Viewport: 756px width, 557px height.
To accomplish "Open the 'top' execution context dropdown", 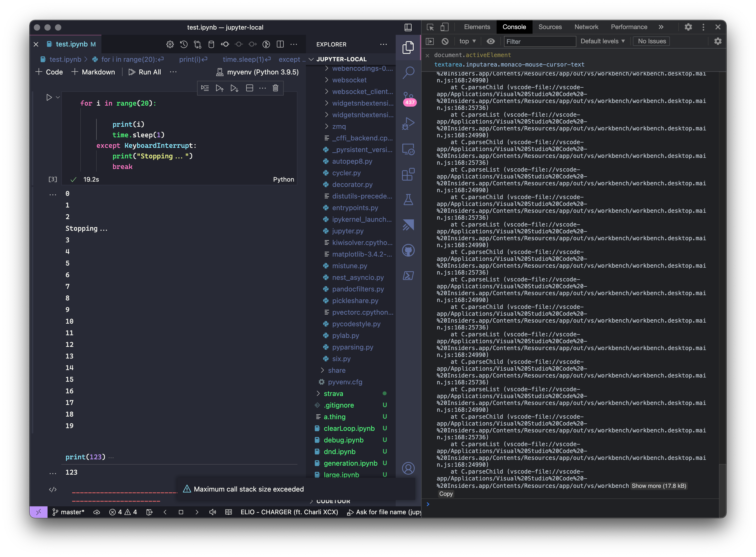I will click(467, 41).
